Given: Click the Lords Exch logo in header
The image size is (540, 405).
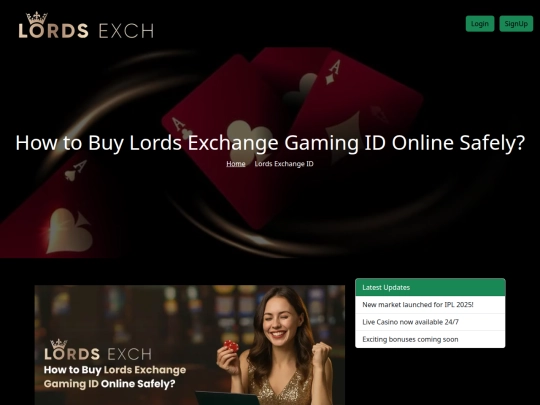Looking at the screenshot, I should pyautogui.click(x=86, y=25).
